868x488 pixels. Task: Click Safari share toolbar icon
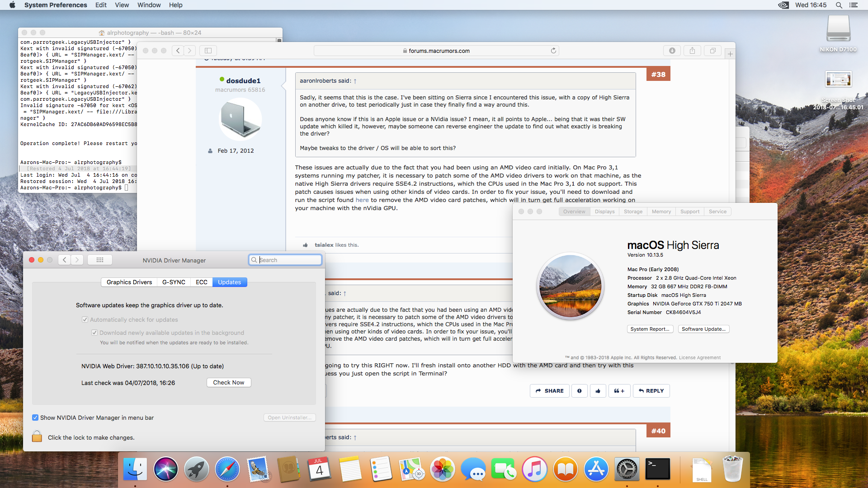click(692, 51)
